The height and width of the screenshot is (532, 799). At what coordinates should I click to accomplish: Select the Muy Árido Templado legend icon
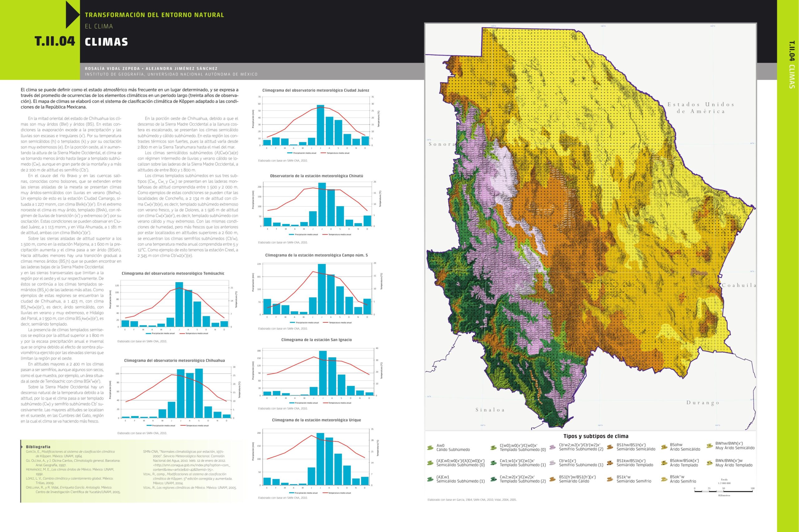pos(709,463)
